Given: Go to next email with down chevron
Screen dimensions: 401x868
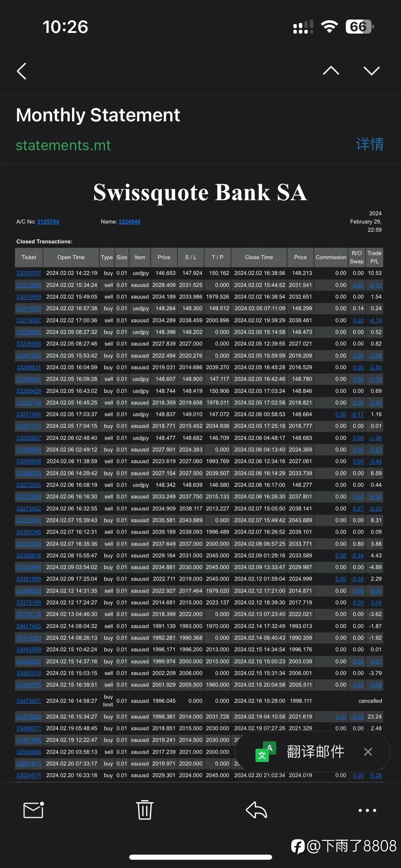Looking at the screenshot, I should 372,71.
